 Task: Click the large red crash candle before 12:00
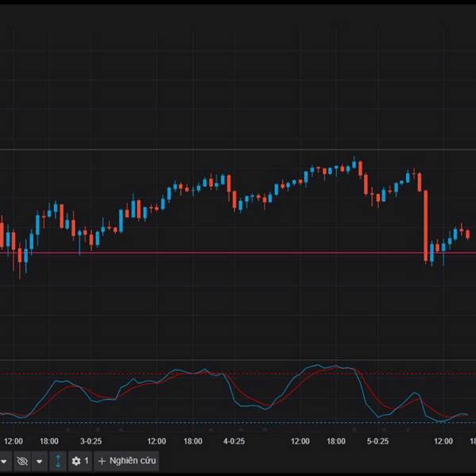tap(425, 226)
